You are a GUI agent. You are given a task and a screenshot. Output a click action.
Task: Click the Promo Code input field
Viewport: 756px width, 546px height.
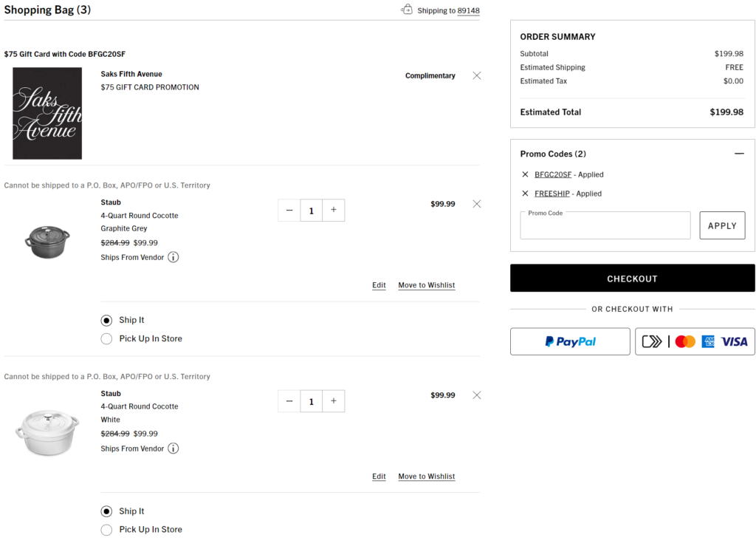pyautogui.click(x=605, y=226)
